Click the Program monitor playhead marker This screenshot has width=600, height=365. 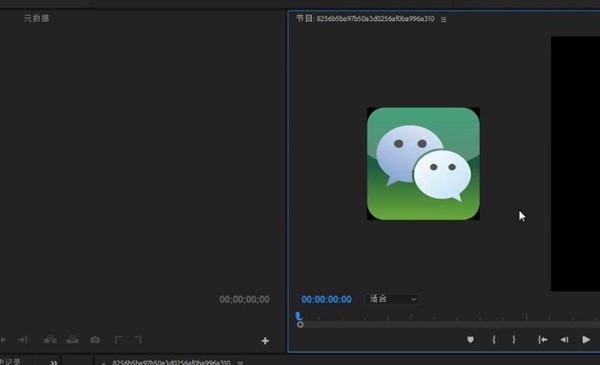pyautogui.click(x=298, y=316)
